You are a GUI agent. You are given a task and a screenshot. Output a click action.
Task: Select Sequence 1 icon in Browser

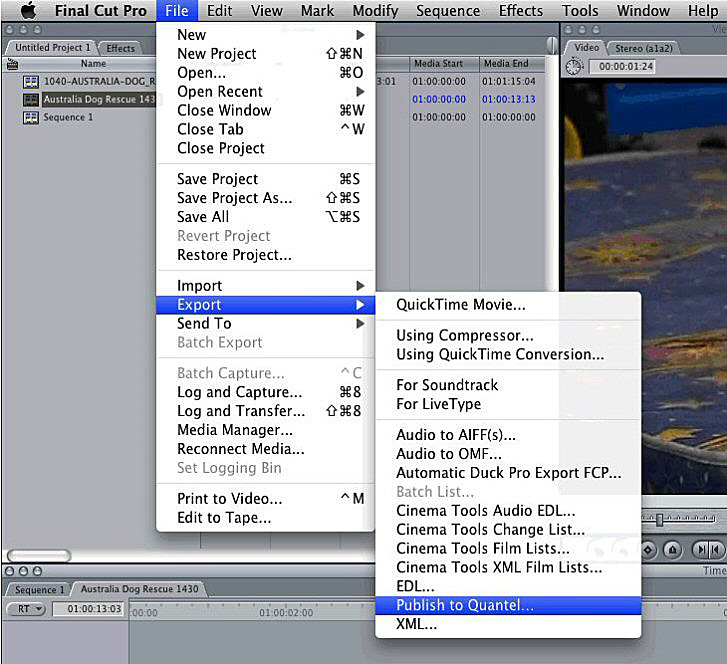[31, 118]
